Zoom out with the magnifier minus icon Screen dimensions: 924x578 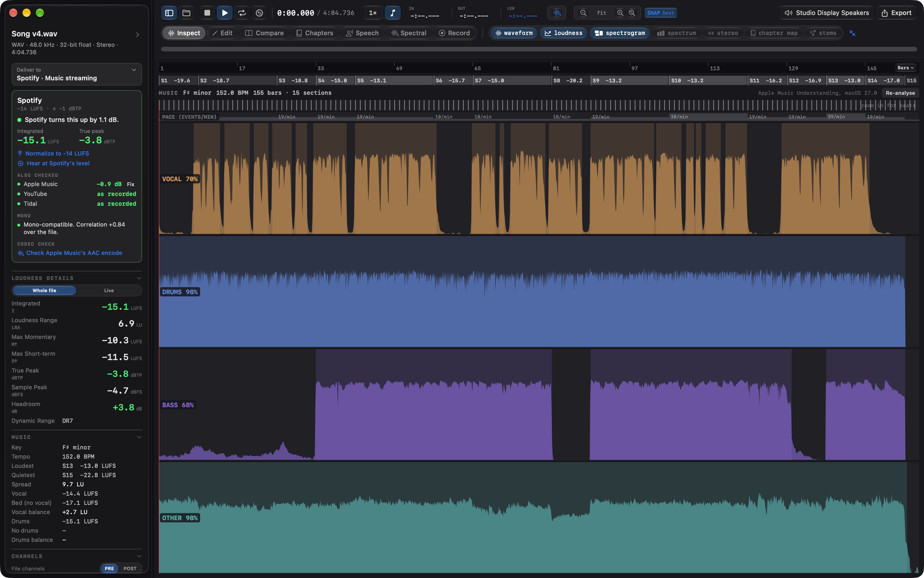pyautogui.click(x=583, y=13)
